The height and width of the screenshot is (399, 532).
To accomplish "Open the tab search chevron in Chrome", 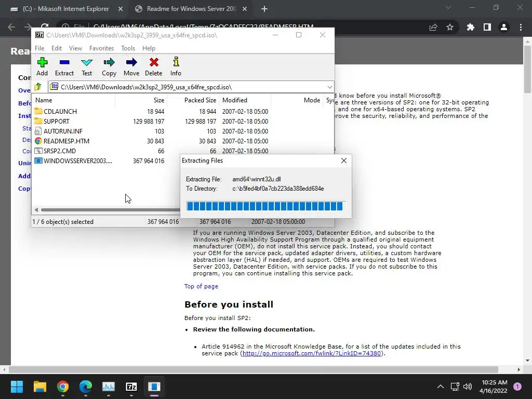I will (448, 7).
